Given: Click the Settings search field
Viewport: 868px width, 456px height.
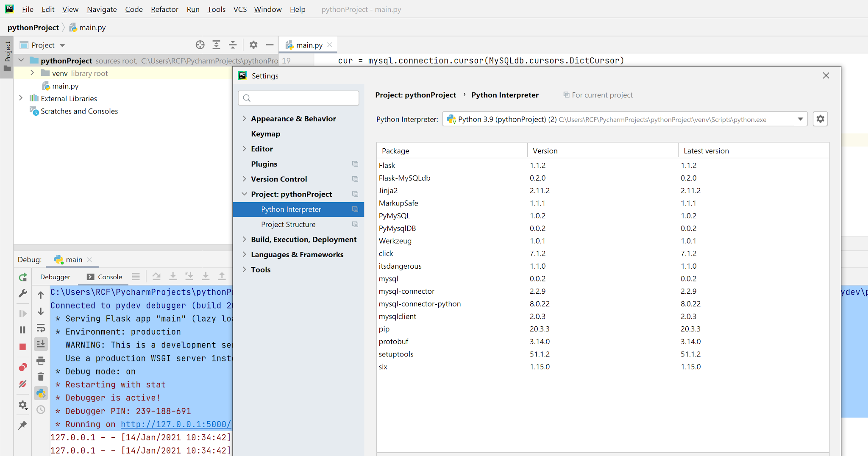Looking at the screenshot, I should pyautogui.click(x=298, y=98).
